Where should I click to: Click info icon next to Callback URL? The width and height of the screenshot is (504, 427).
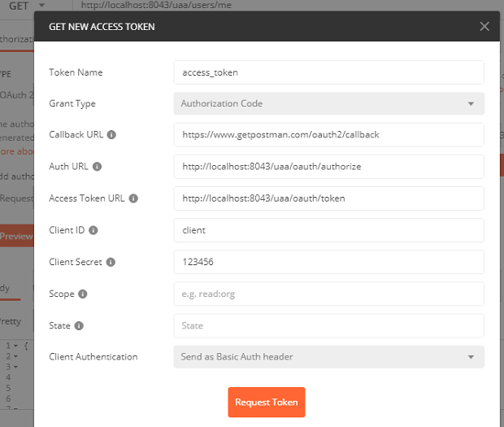coord(112,135)
